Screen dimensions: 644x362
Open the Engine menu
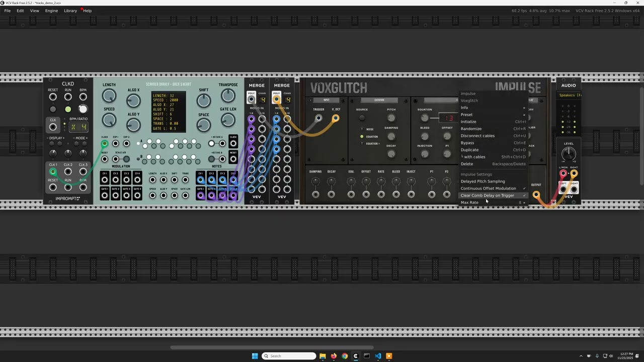point(51,11)
